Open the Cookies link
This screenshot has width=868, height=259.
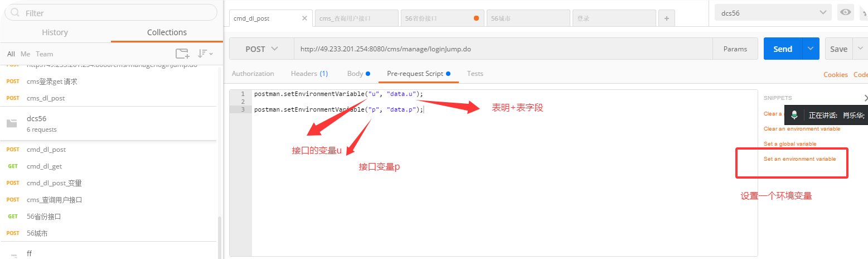(x=836, y=75)
